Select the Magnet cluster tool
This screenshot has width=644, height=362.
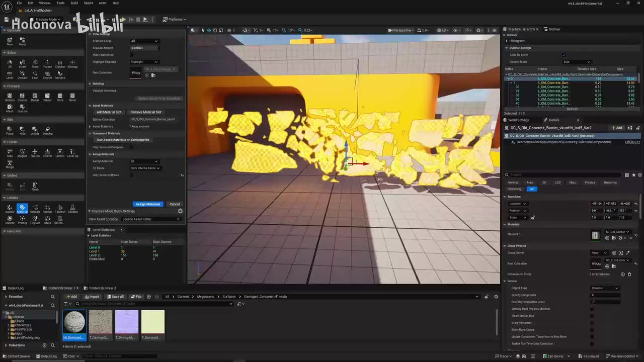click(22, 153)
